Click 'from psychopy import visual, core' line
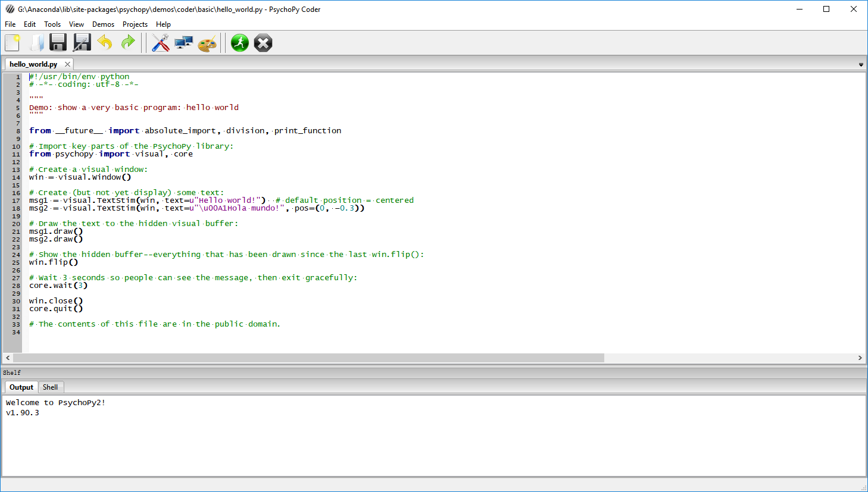868x492 pixels. (111, 154)
